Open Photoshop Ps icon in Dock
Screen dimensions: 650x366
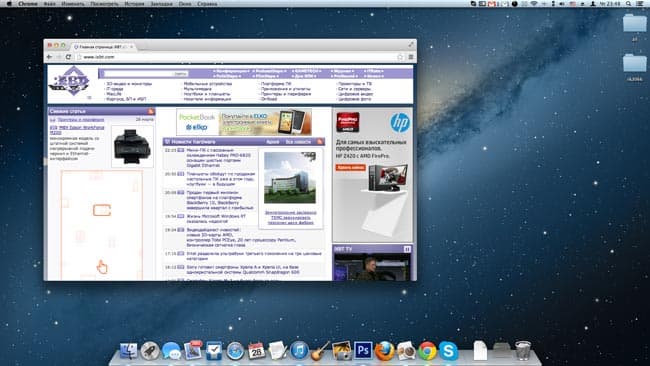[363, 351]
